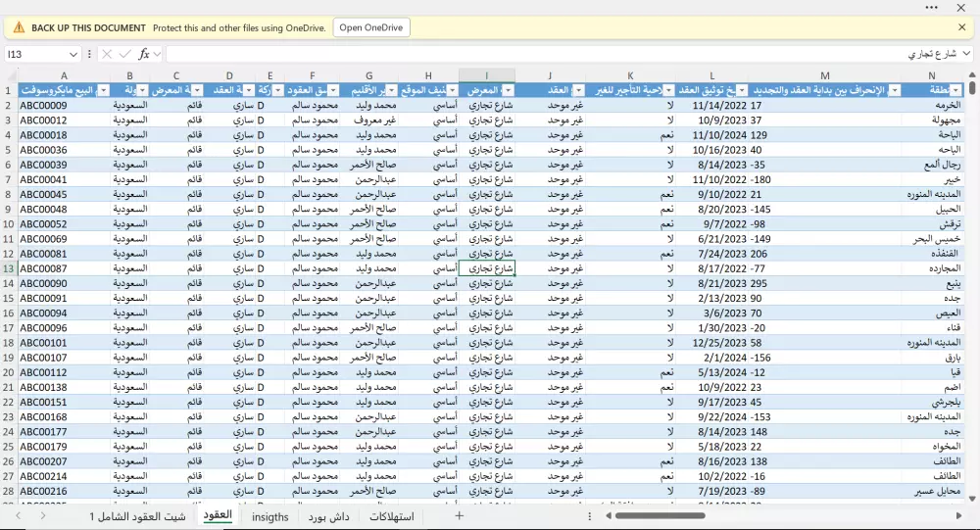The image size is (980, 530).
Task: Switch to the insigths sheet tab
Action: 270,516
